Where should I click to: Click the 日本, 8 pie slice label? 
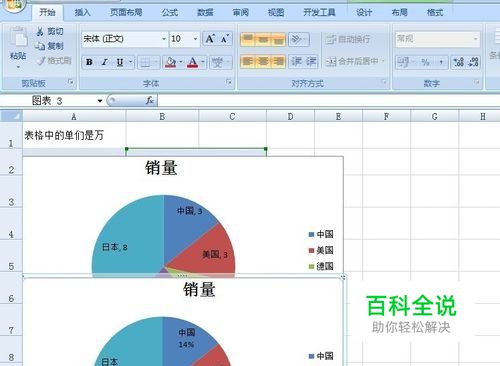(x=115, y=247)
